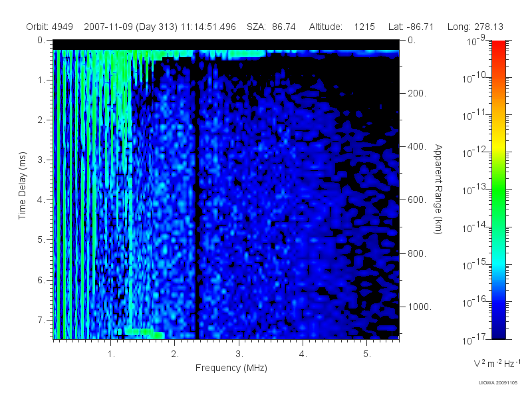
Task: Click the 10^-9 color scale label
Action: tap(476, 41)
